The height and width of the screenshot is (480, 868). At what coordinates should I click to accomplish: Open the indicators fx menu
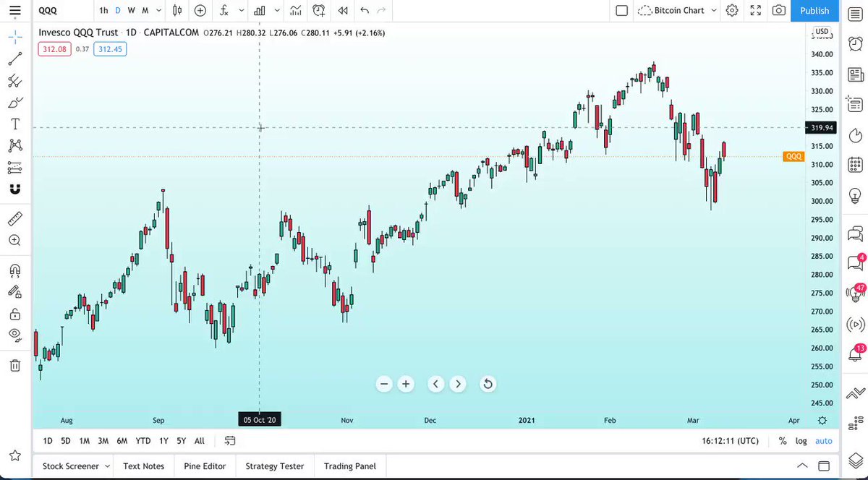(225, 11)
